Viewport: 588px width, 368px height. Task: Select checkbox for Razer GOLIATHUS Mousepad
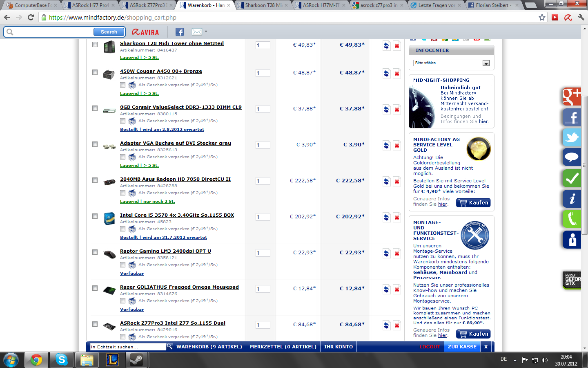(95, 288)
